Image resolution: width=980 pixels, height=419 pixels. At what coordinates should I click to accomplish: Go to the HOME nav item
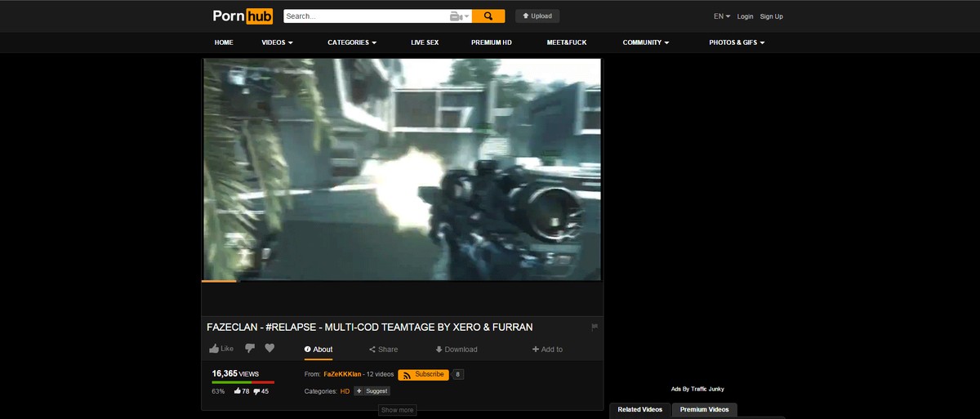(x=224, y=42)
